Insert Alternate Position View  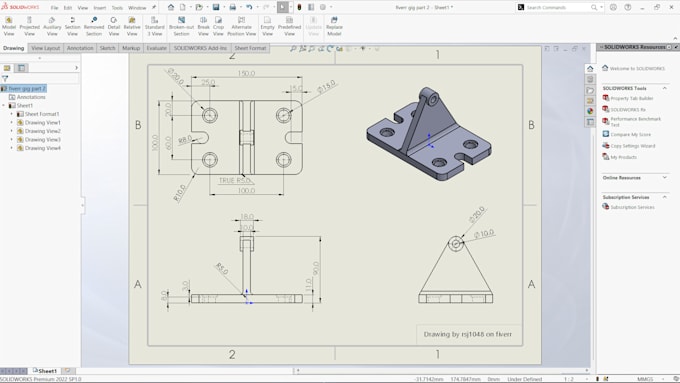click(242, 26)
